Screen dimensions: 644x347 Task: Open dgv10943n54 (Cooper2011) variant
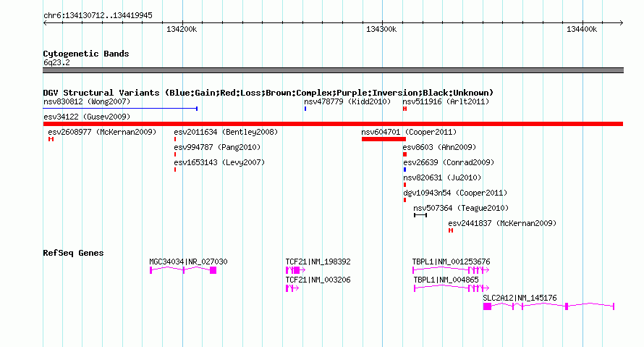click(x=455, y=193)
